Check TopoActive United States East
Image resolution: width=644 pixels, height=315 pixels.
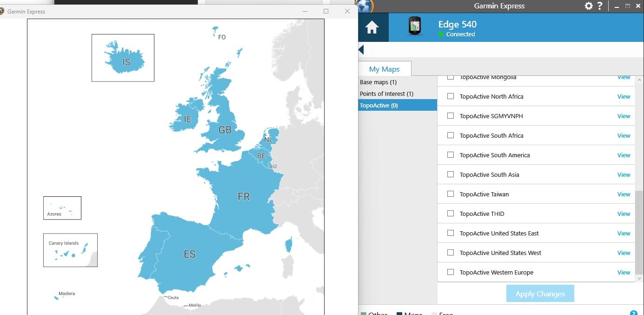450,233
